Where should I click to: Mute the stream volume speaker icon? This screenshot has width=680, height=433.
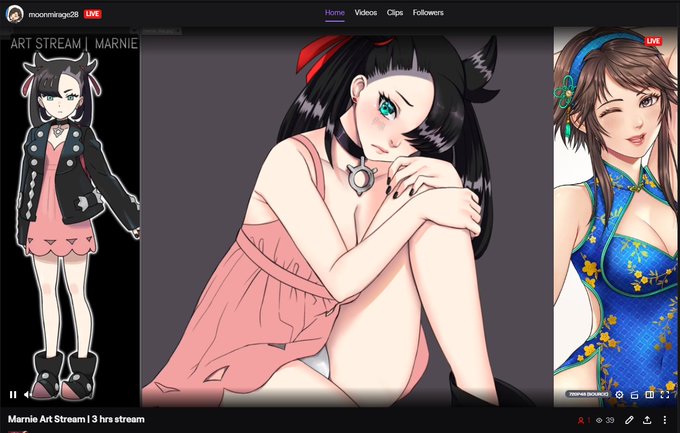27,394
